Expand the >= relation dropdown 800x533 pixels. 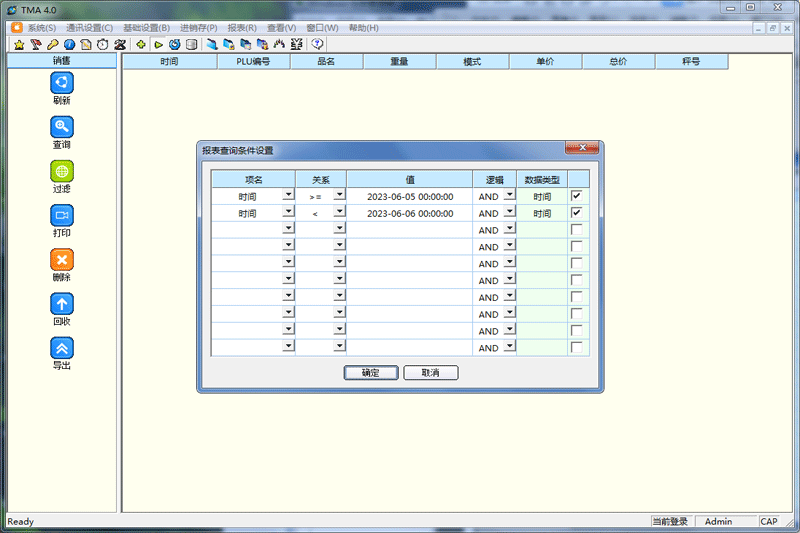tap(339, 196)
